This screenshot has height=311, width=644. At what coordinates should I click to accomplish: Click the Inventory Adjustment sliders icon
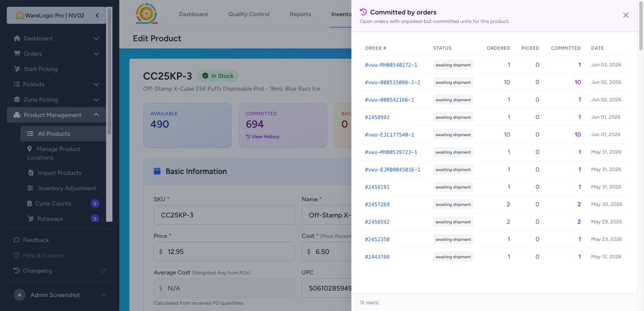coord(30,188)
